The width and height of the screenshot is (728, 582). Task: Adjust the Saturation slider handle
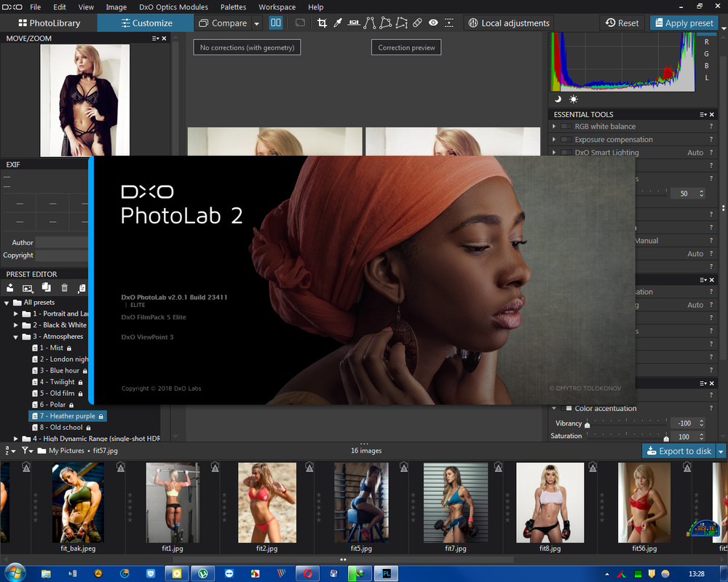click(x=666, y=438)
